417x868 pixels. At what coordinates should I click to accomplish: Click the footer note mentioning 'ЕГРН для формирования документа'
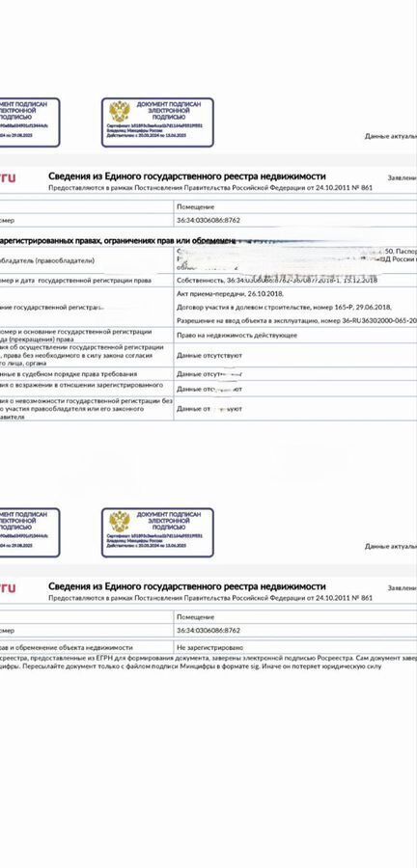[x=208, y=659]
